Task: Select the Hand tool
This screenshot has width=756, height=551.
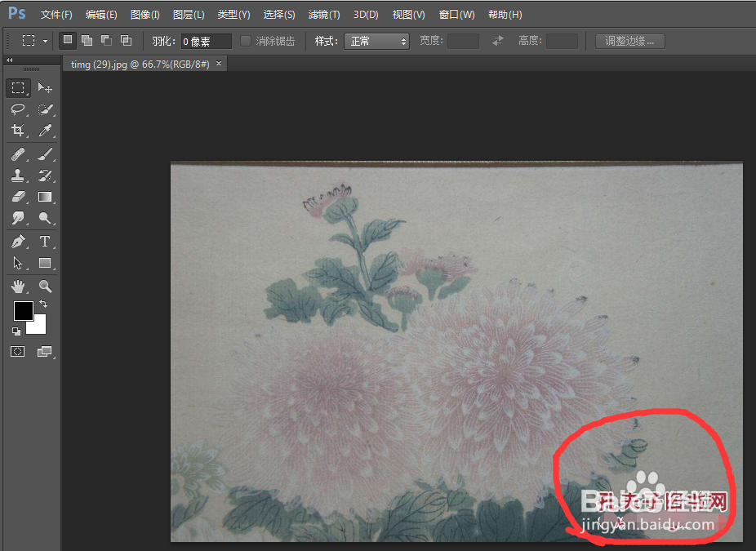Action: [18, 287]
